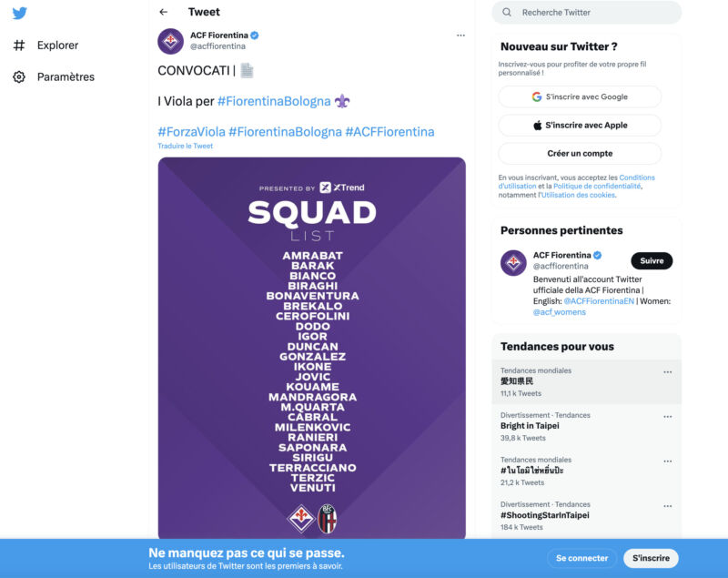This screenshot has width=728, height=578.
Task: Open options for Bright in Taipei trend
Action: pyautogui.click(x=668, y=417)
